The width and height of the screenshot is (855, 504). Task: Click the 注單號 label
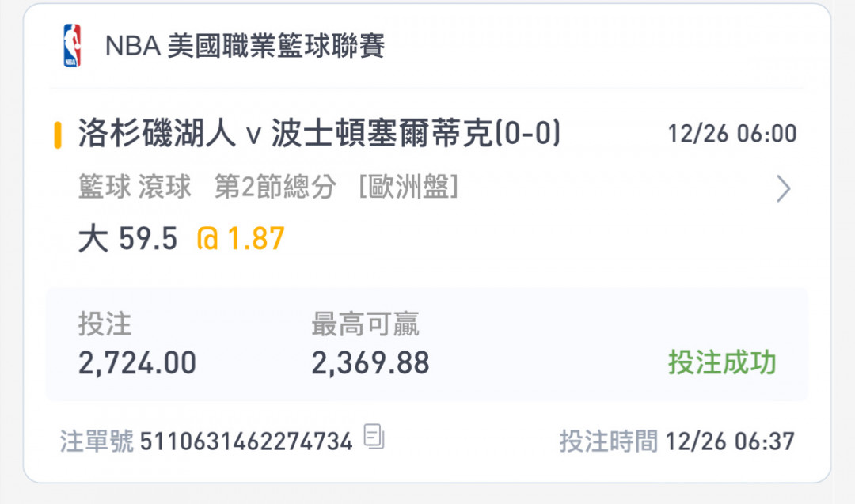click(x=97, y=441)
